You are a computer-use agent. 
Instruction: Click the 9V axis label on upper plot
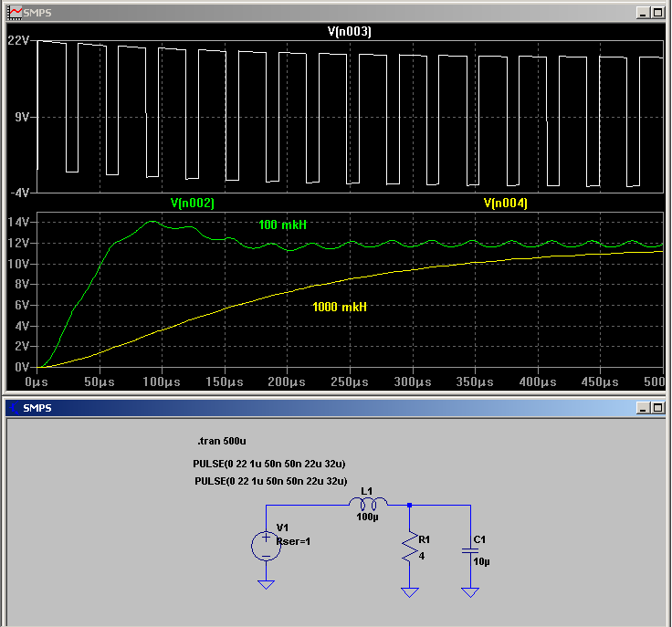[x=22, y=117]
